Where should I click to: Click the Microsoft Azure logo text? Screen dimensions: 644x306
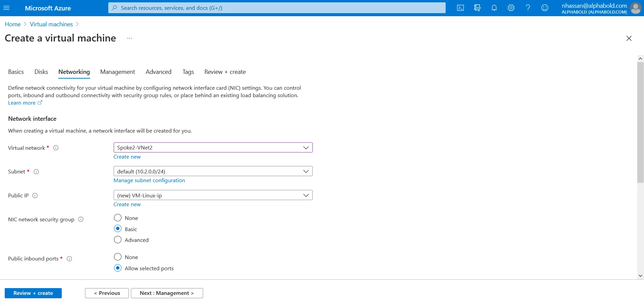pyautogui.click(x=48, y=8)
